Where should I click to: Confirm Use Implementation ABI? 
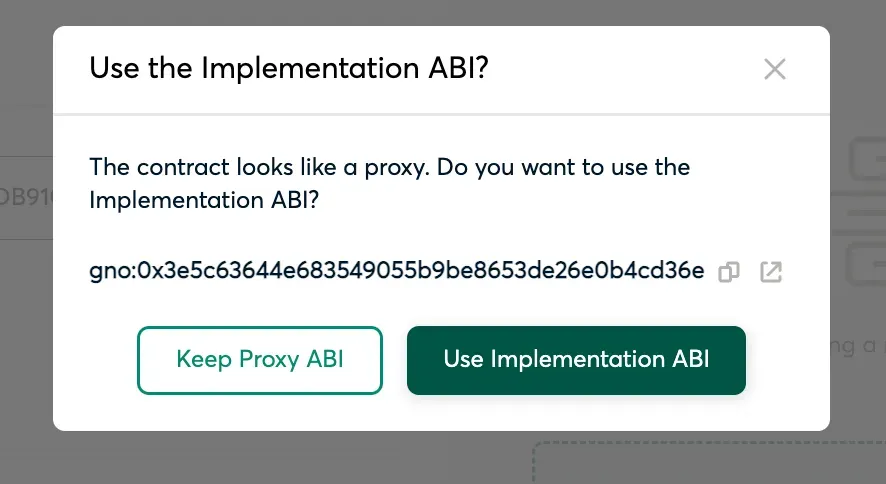pyautogui.click(x=576, y=360)
